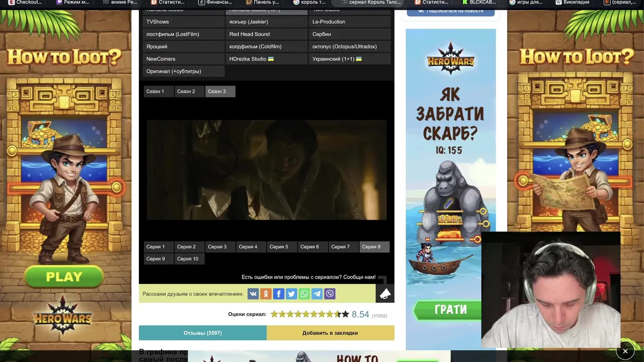Screen dimensions: 644x362
Task: Select лостфильм (LostFilm) voice-over
Action: point(184,34)
